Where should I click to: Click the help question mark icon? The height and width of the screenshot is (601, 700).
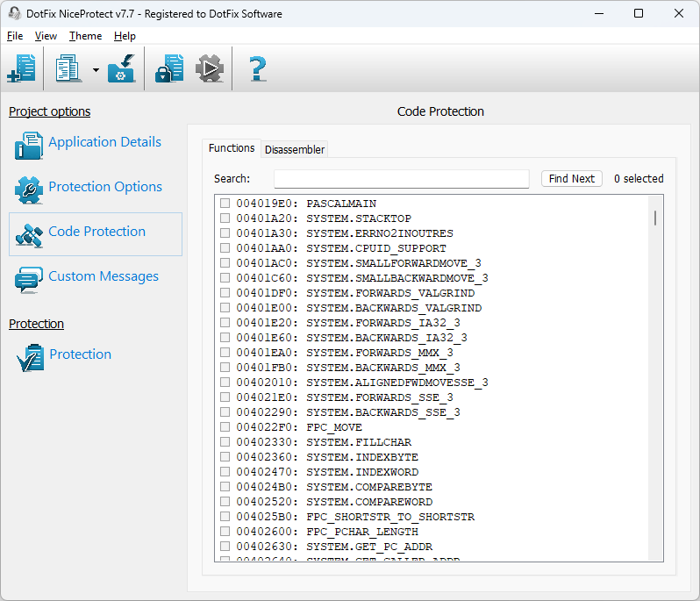pos(258,68)
